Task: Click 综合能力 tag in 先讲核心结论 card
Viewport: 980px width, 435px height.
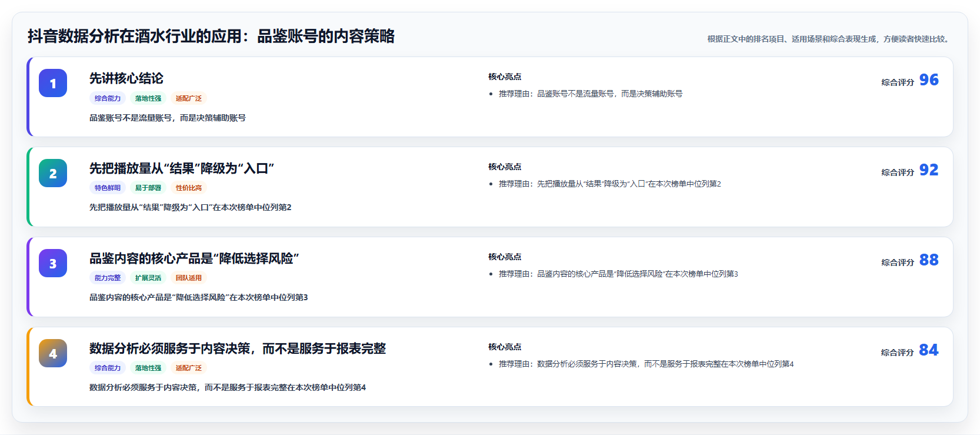Action: tap(108, 98)
